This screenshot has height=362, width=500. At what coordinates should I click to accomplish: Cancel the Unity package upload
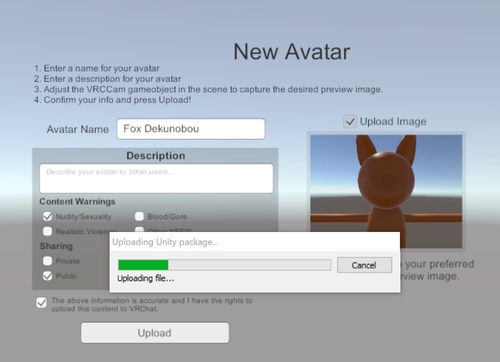coord(364,265)
